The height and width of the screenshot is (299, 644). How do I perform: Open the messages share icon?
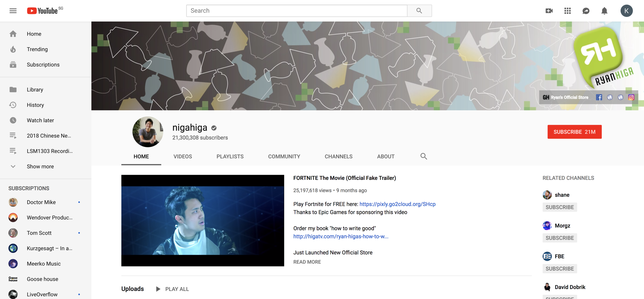click(x=586, y=11)
